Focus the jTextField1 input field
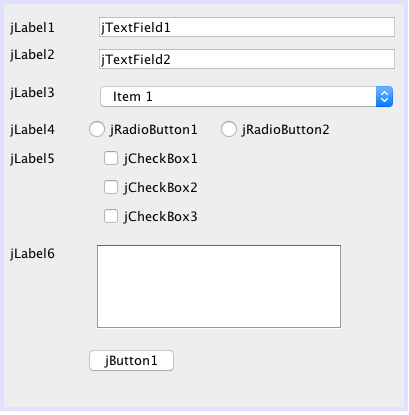Image resolution: width=409 pixels, height=415 pixels. click(x=247, y=27)
